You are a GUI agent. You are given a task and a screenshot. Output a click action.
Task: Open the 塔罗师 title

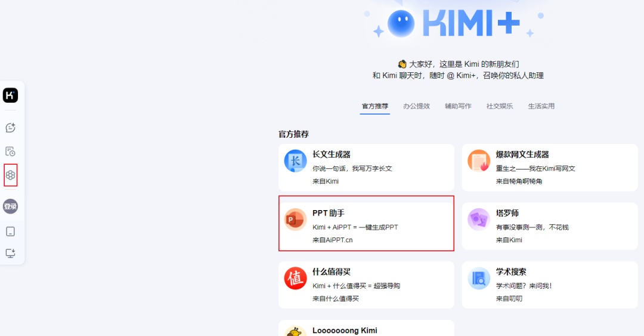(507, 213)
